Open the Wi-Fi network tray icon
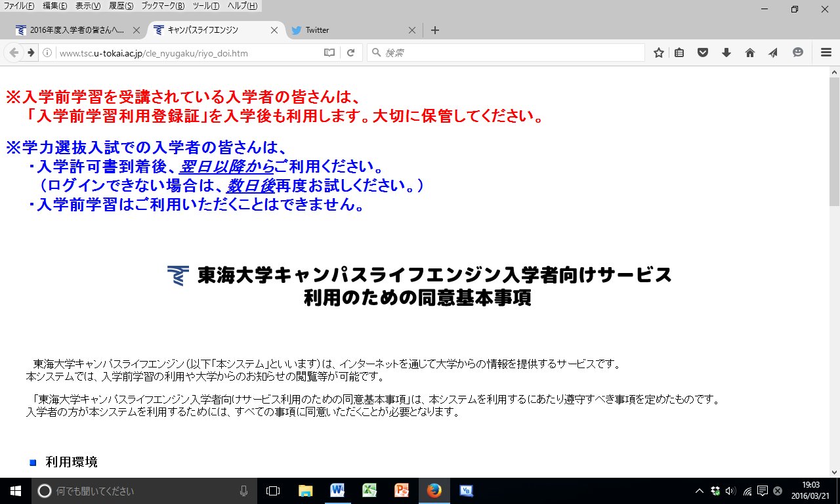The width and height of the screenshot is (840, 504). [x=747, y=491]
